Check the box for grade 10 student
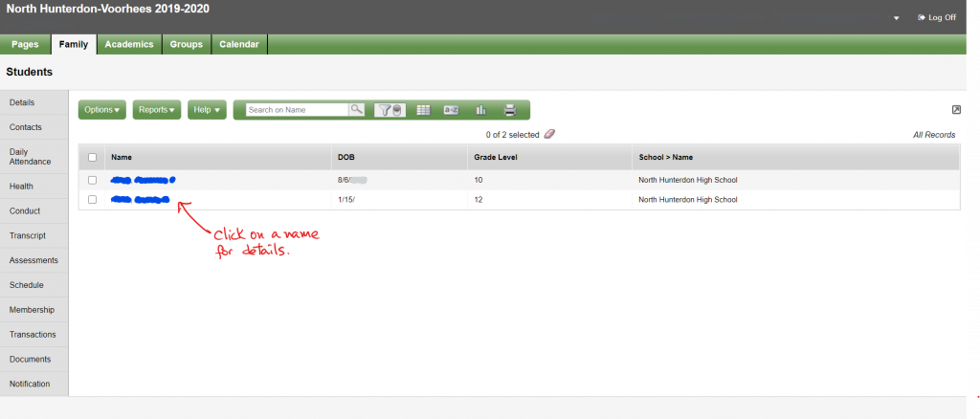The image size is (980, 419). click(93, 180)
